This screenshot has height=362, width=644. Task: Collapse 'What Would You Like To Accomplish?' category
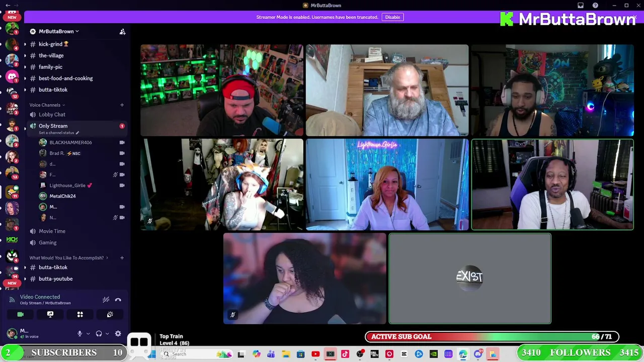[68, 258]
